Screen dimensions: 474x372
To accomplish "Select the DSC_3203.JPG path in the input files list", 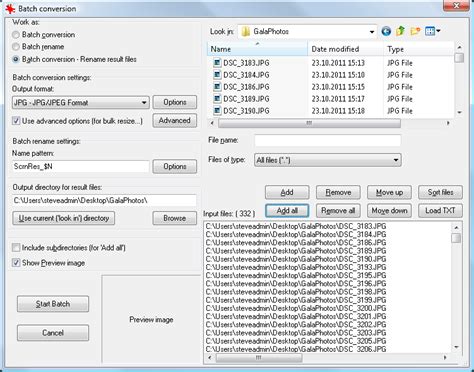I will point(296,333).
